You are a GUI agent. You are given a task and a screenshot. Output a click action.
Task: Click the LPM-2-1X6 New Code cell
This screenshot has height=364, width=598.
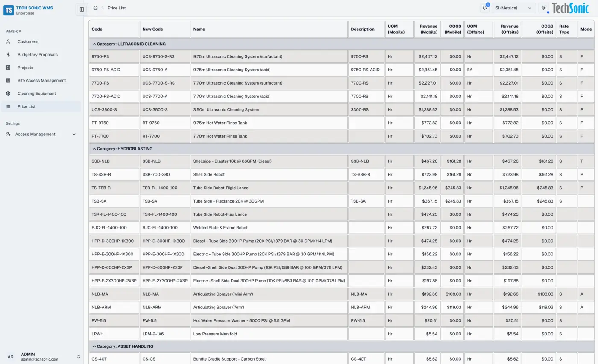coord(165,334)
